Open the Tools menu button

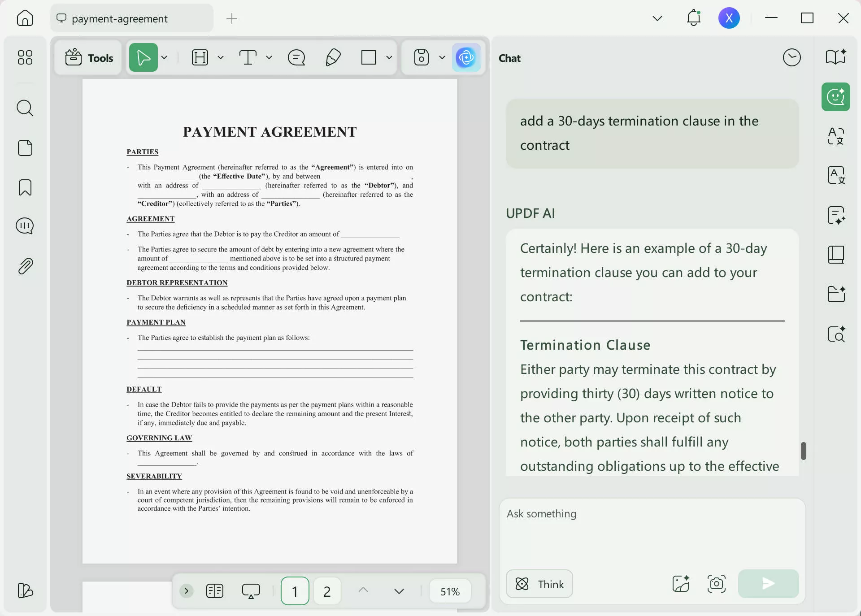89,58
